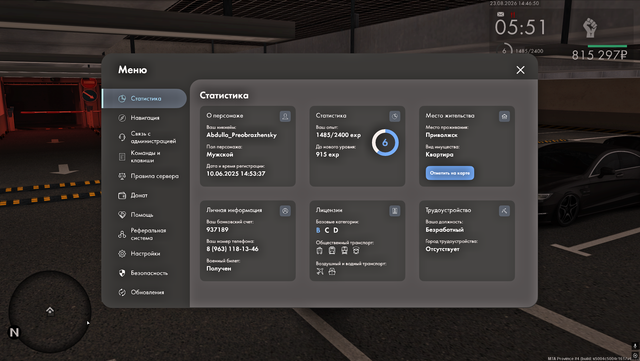Click the person icon in О персонаже card

[285, 116]
